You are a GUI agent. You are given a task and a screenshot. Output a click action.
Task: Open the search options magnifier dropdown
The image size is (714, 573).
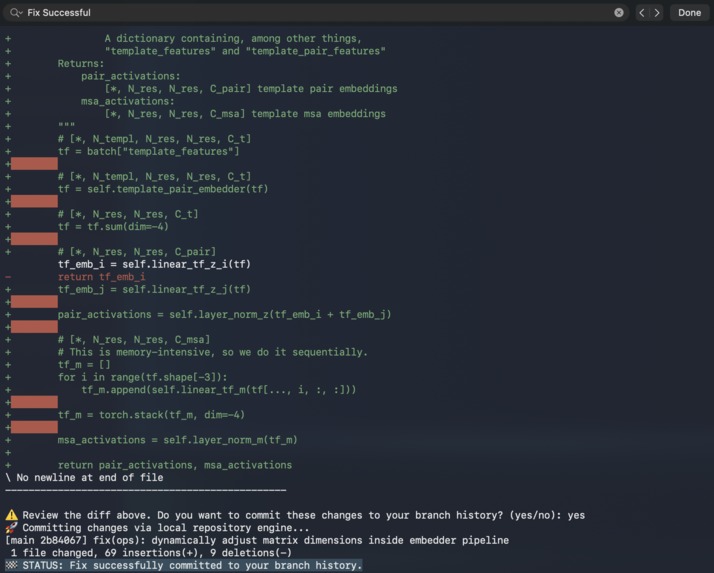16,13
